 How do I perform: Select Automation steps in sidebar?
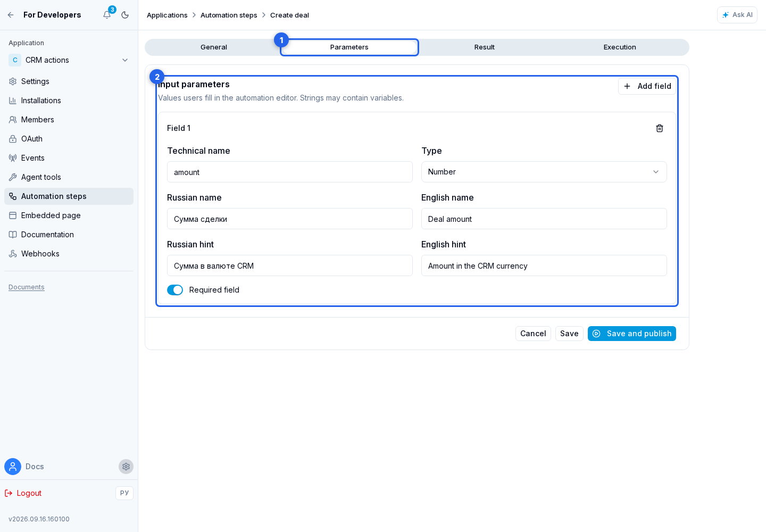point(69,196)
